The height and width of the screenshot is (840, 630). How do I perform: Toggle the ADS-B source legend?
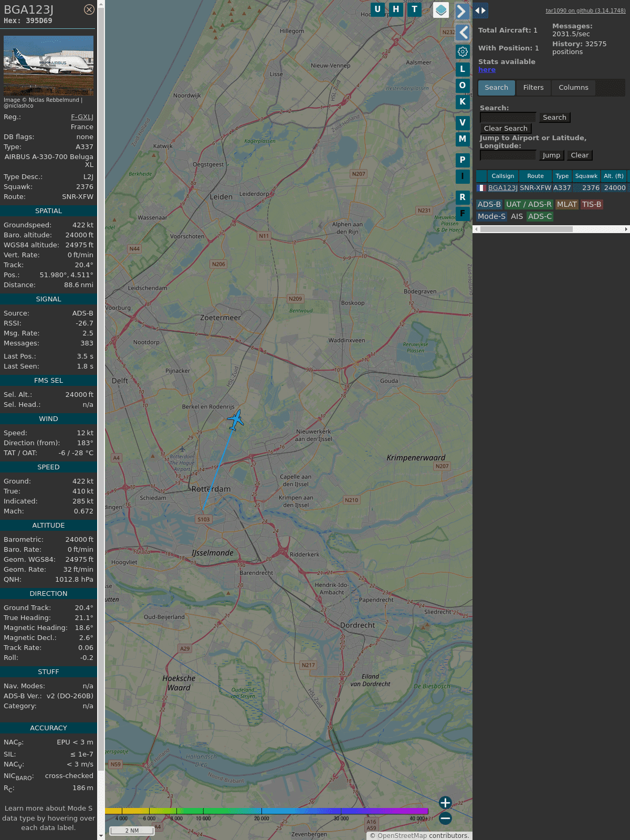[489, 205]
